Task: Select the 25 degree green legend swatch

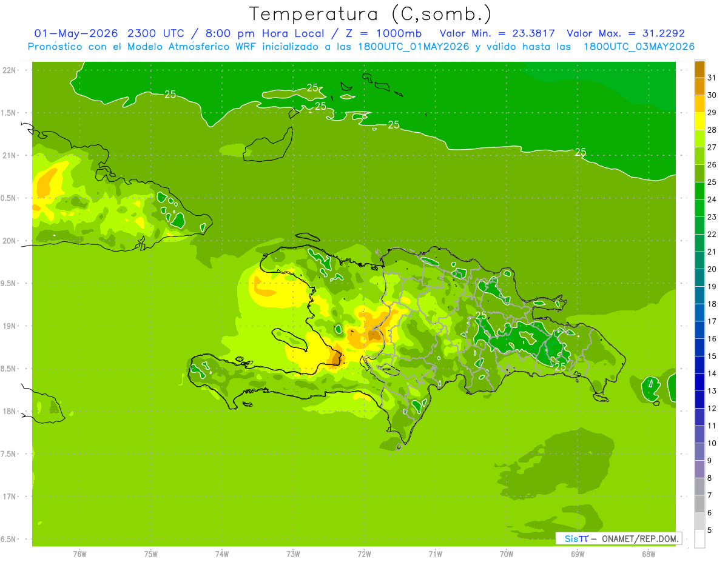Action: (x=699, y=173)
